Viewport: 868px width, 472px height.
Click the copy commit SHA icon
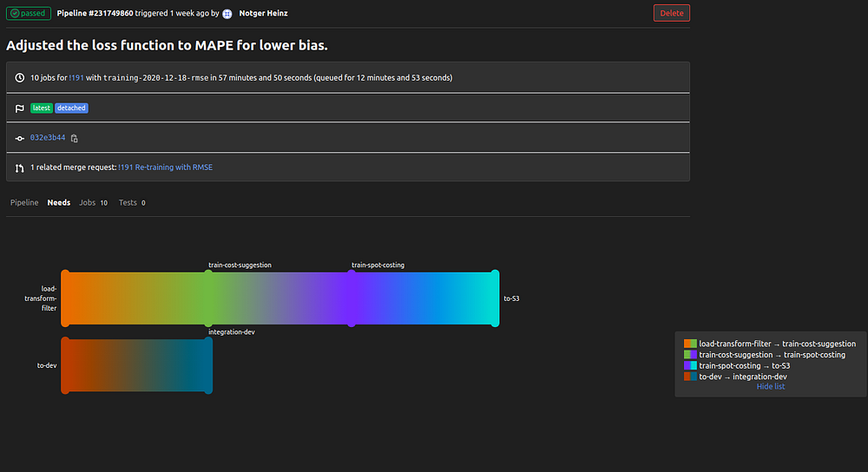[x=75, y=138]
